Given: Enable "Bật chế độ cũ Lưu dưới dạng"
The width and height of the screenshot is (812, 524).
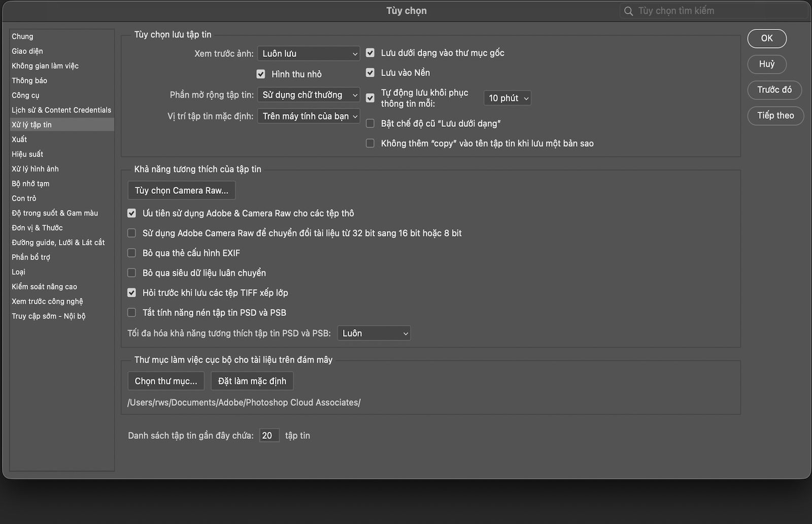Looking at the screenshot, I should (370, 123).
